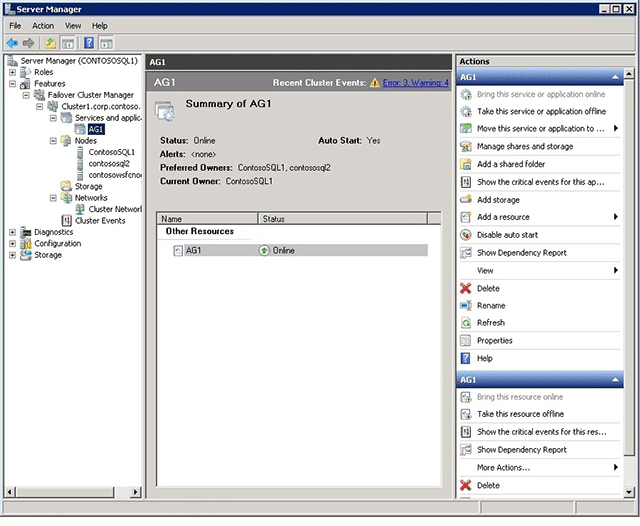Viewport: 640px width, 526px height.
Task: Click the red Delete icon under the first AG1 actions
Action: (466, 288)
